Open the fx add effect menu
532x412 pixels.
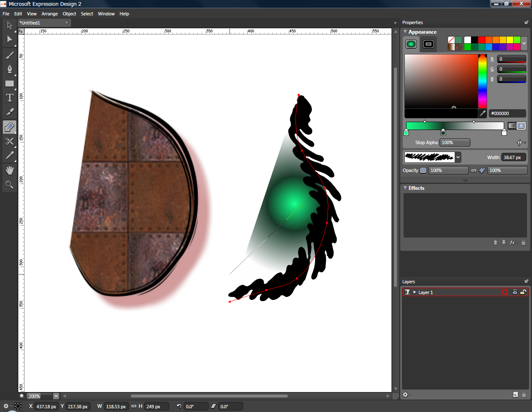[x=513, y=243]
